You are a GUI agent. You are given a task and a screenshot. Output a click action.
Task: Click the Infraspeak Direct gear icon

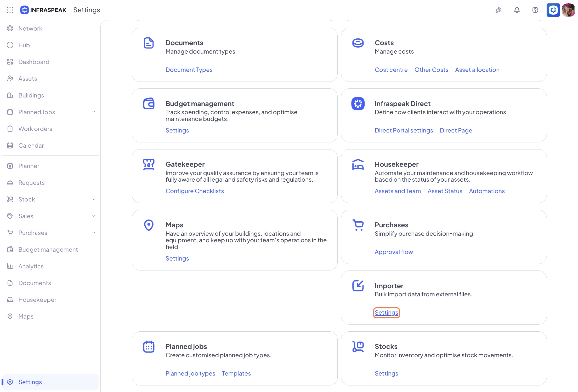(x=358, y=104)
